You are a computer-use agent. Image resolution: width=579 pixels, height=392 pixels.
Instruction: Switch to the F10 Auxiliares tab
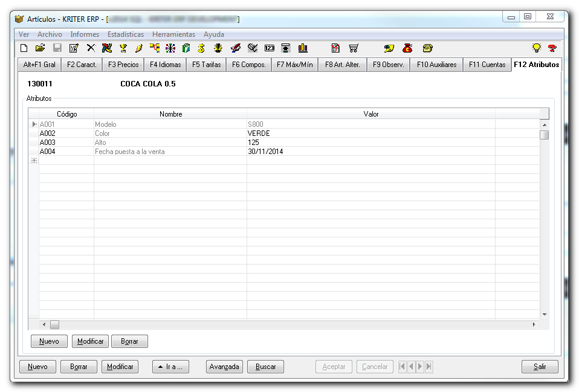(x=437, y=65)
